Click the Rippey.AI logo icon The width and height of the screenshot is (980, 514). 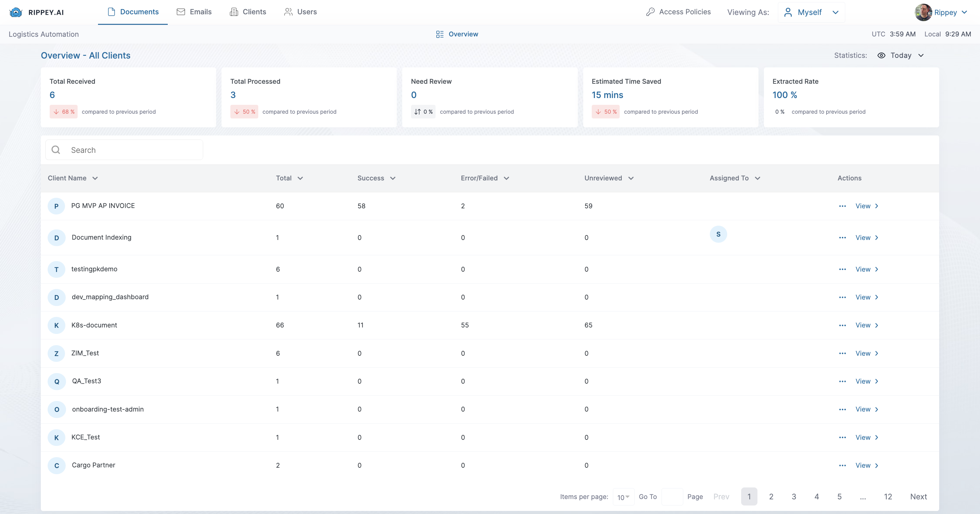pyautogui.click(x=16, y=12)
